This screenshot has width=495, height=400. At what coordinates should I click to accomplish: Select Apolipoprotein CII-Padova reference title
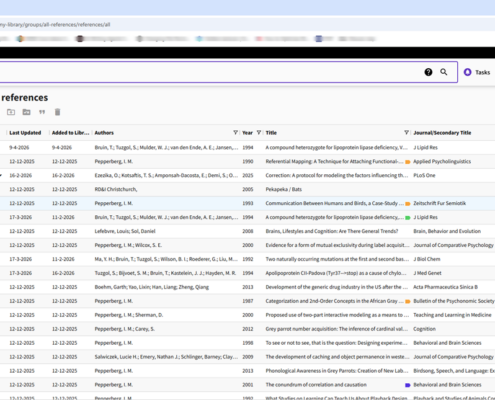[336, 273]
